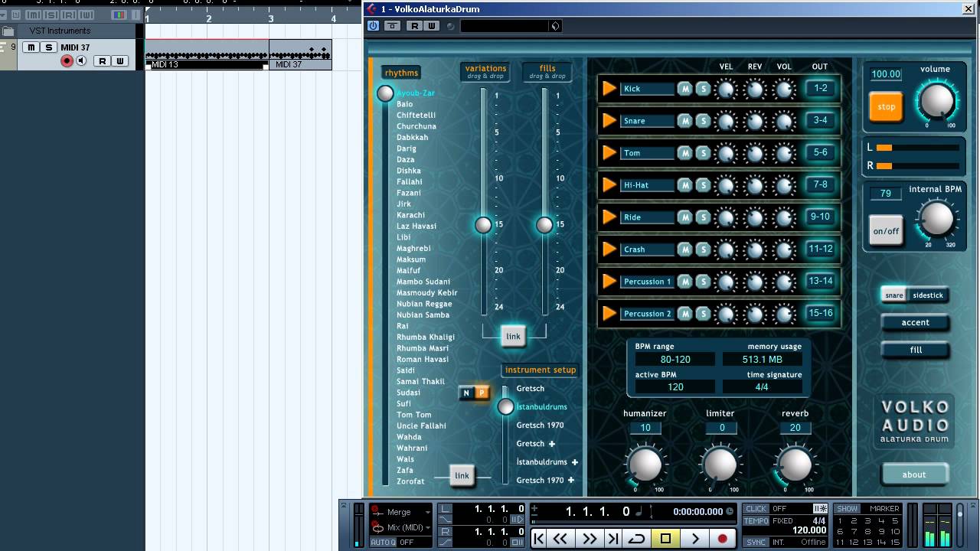Click the accent button
The image size is (980, 551).
pyautogui.click(x=915, y=323)
